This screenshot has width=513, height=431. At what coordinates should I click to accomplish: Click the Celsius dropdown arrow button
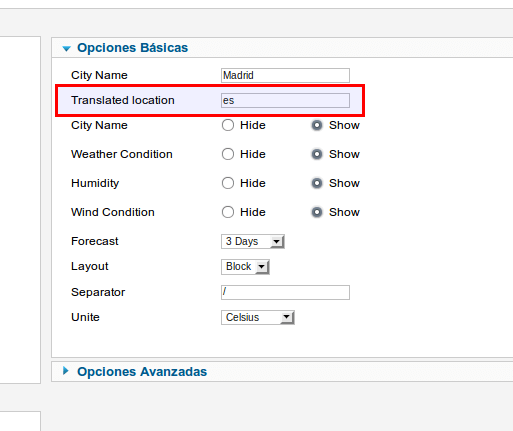point(287,317)
